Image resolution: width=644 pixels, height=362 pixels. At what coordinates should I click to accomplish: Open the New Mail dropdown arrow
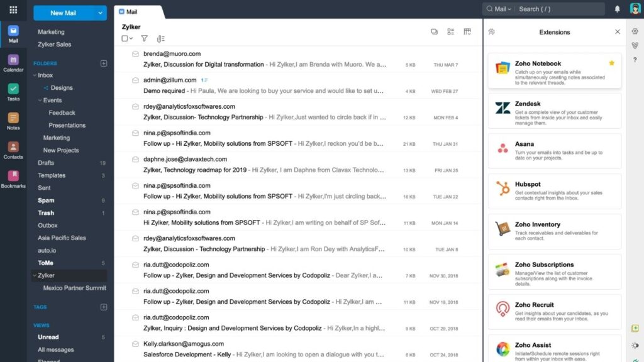101,13
